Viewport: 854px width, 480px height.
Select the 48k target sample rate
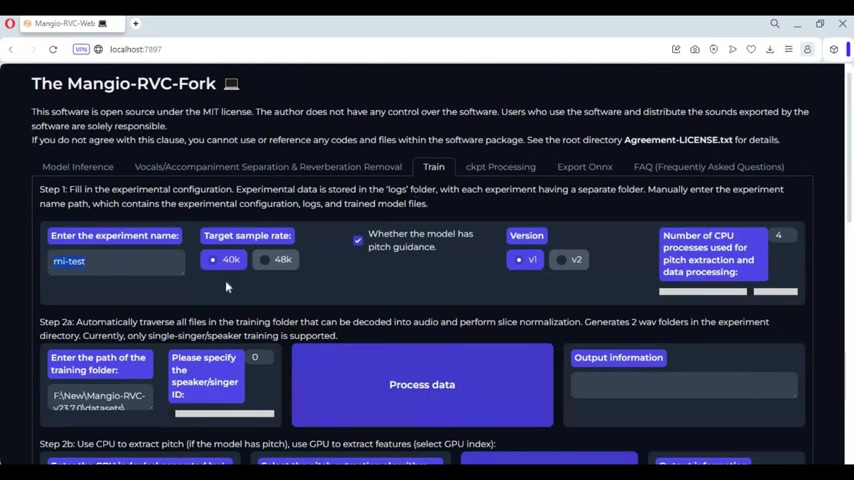(x=276, y=260)
